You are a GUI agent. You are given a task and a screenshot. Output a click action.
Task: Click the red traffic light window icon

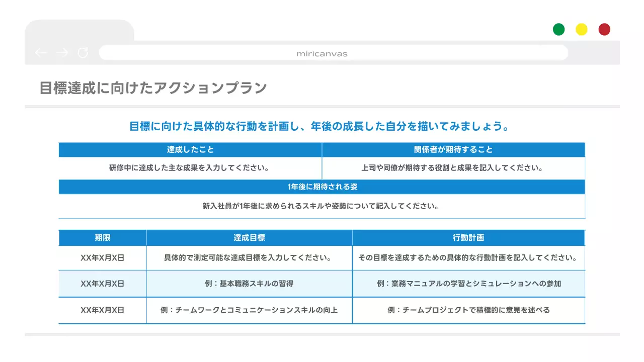pyautogui.click(x=604, y=29)
